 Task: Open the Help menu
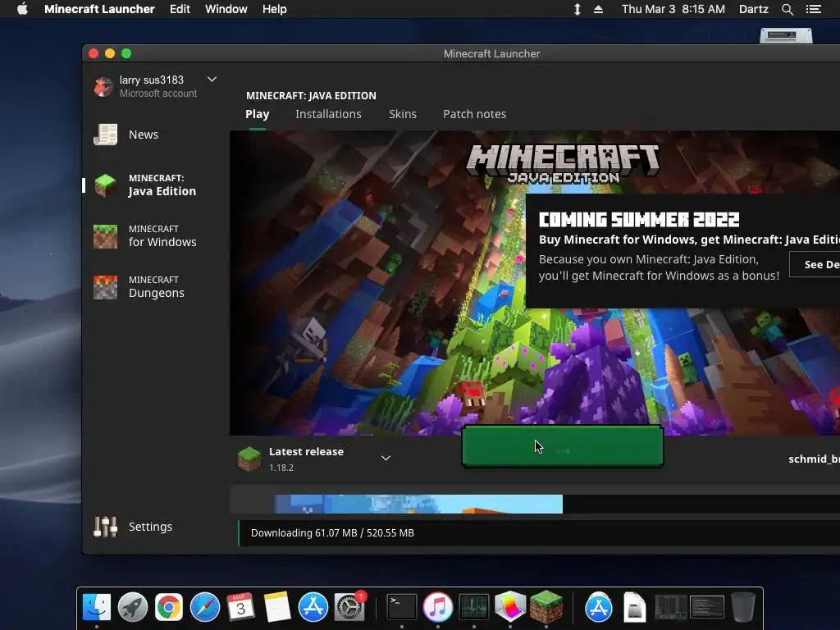tap(274, 9)
